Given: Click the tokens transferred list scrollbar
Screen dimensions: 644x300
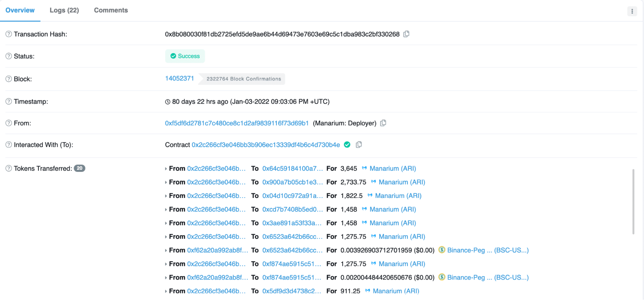Looking at the screenshot, I should [633, 202].
